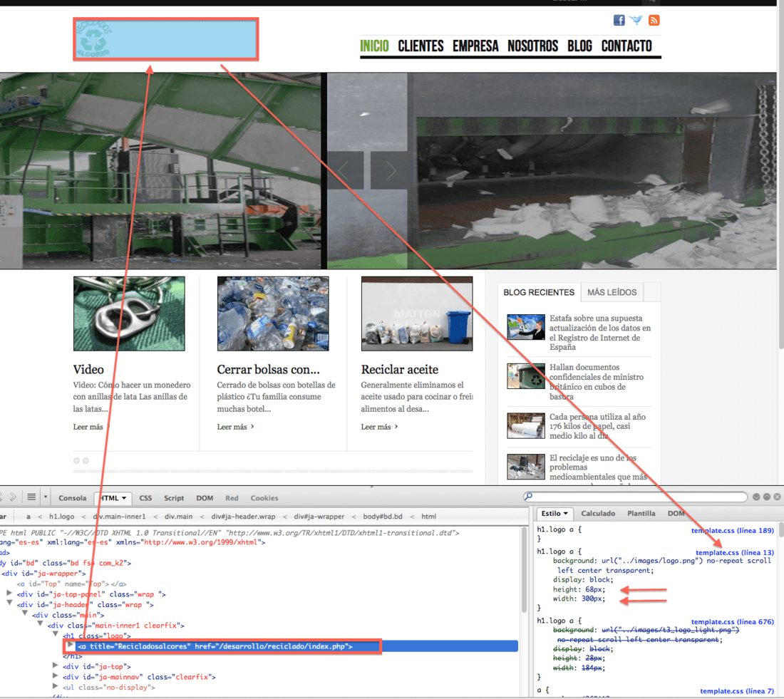784x699 pixels.
Task: Click the HTML panel vertical scrollbar
Action: (524, 570)
